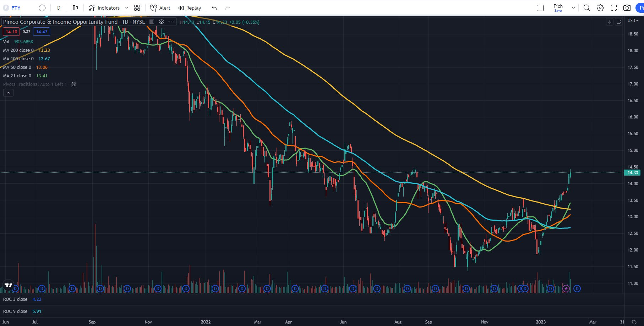The width and height of the screenshot is (644, 326).
Task: Select the Vol 903.685K legend entry
Action: (18, 42)
